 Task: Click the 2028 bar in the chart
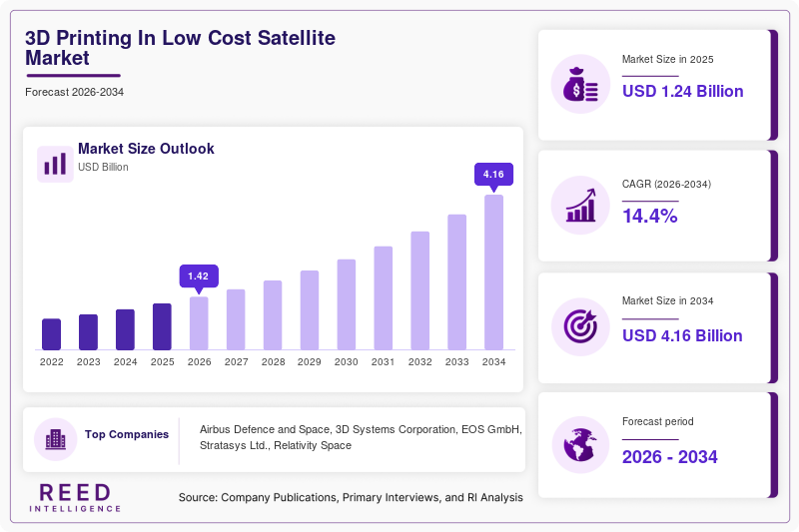click(273, 315)
